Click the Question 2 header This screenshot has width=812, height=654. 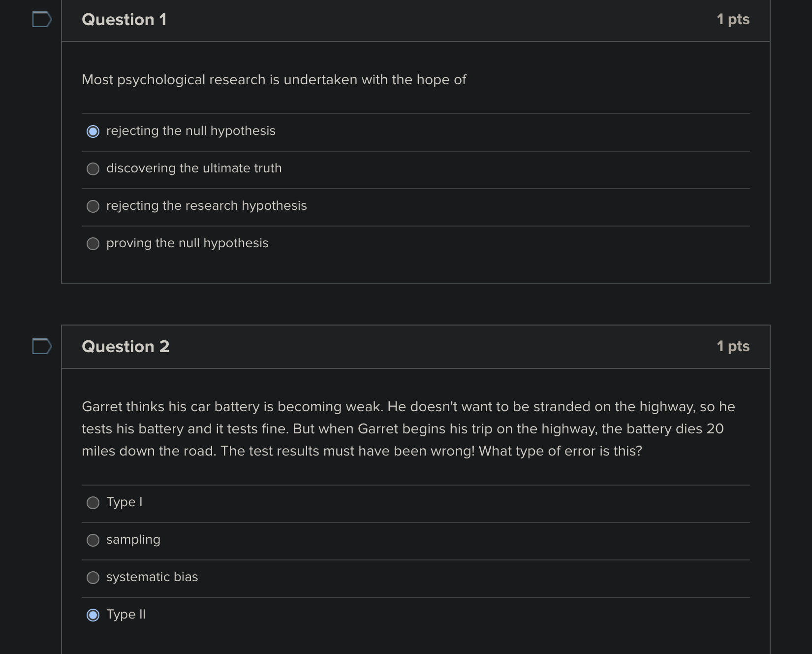(x=125, y=347)
